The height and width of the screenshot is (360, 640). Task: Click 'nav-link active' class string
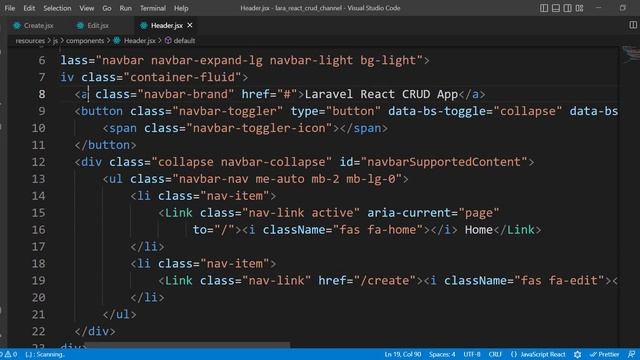pyautogui.click(x=301, y=213)
